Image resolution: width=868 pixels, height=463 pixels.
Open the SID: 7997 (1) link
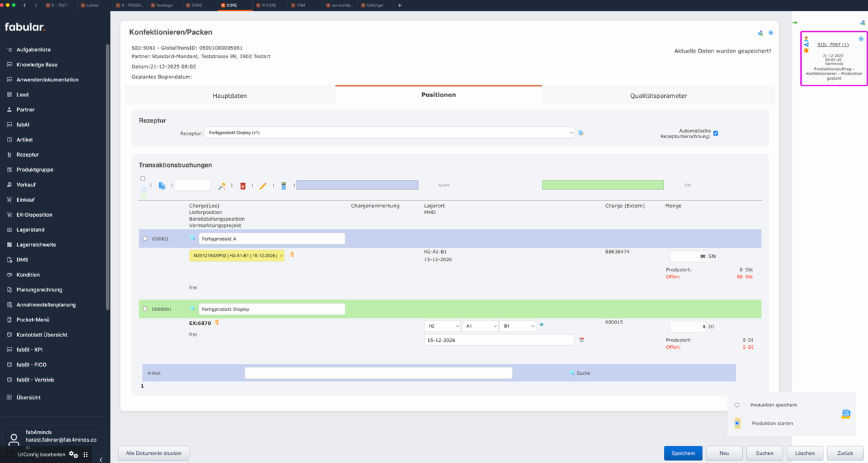832,45
